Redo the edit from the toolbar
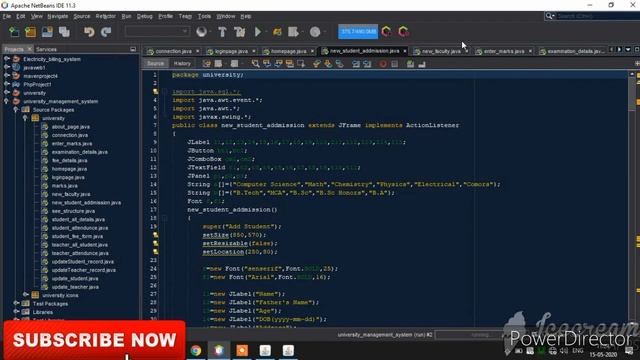The image size is (640, 360). click(x=106, y=32)
